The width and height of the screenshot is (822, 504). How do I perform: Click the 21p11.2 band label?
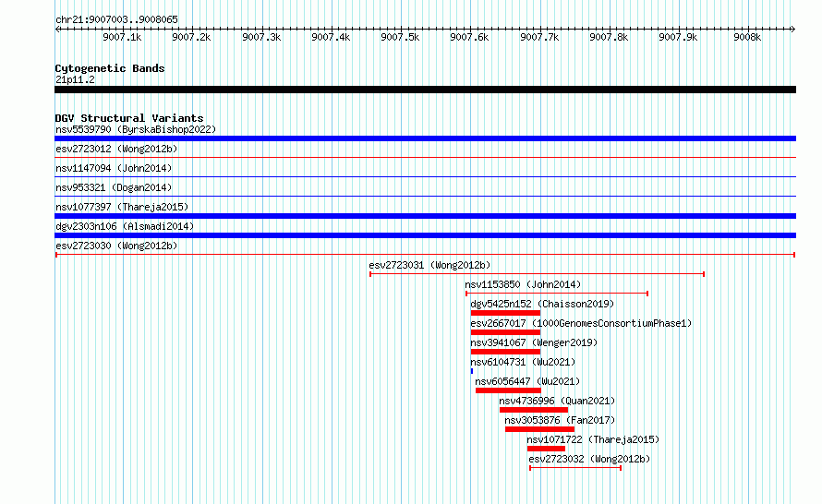coord(75,79)
